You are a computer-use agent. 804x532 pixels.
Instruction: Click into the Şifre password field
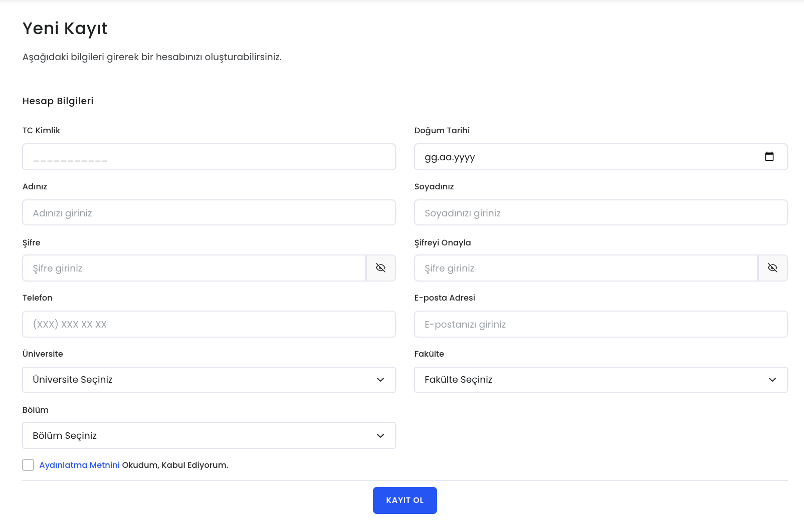[193, 268]
